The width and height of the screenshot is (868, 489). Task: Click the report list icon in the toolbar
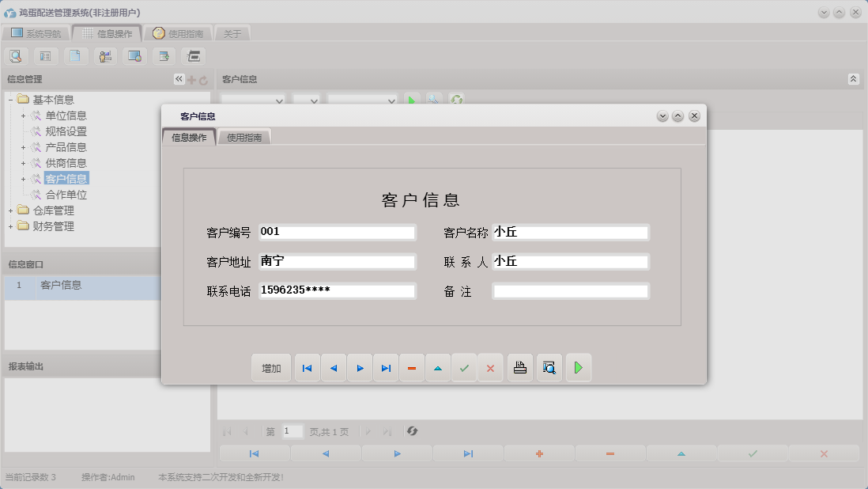tap(46, 55)
